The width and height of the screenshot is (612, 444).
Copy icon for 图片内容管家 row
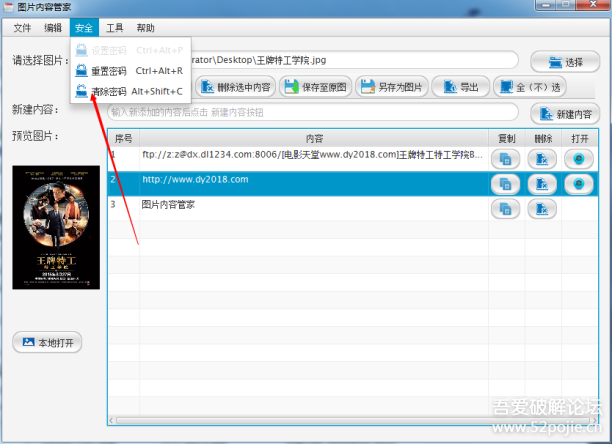505,209
